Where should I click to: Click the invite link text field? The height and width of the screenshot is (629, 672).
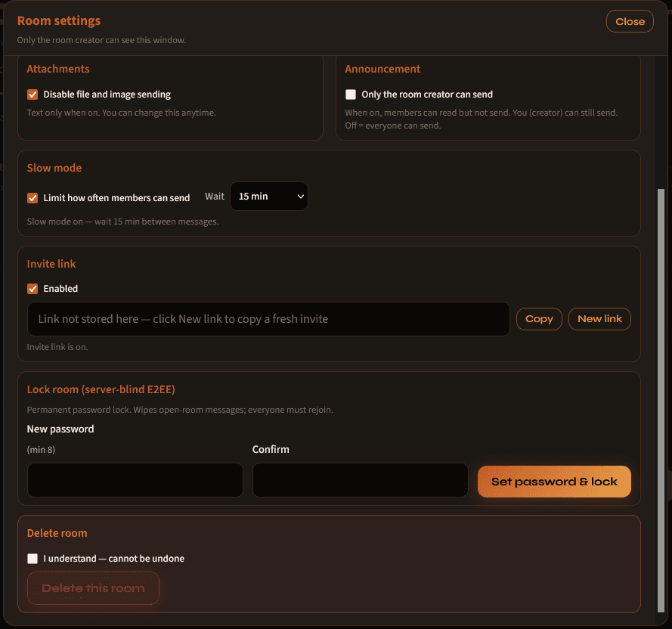[x=268, y=319]
